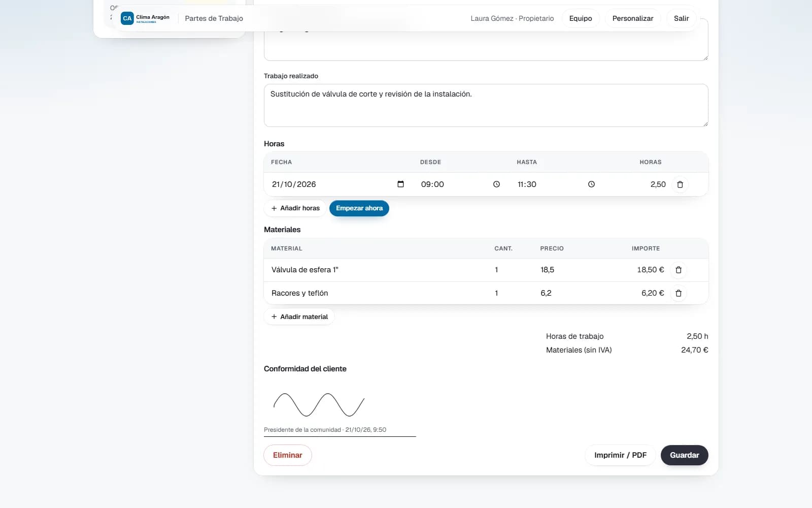Open the Personalizar menu
This screenshot has height=508, width=812.
tap(633, 18)
